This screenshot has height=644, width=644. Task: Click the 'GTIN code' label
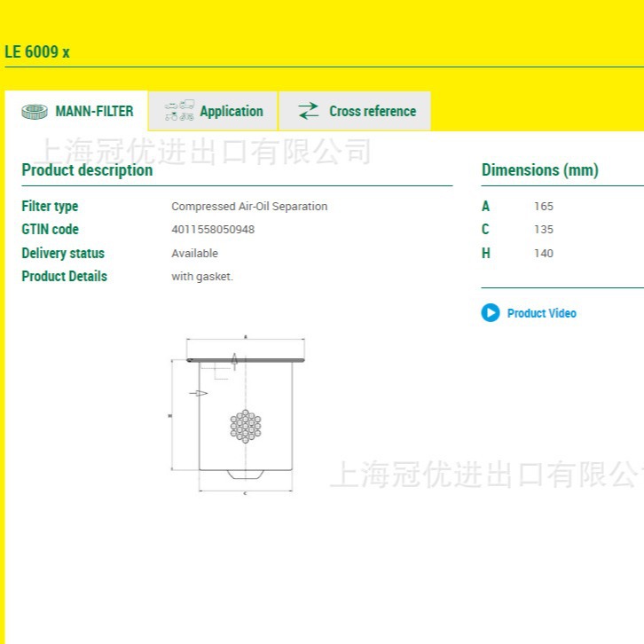(50, 229)
